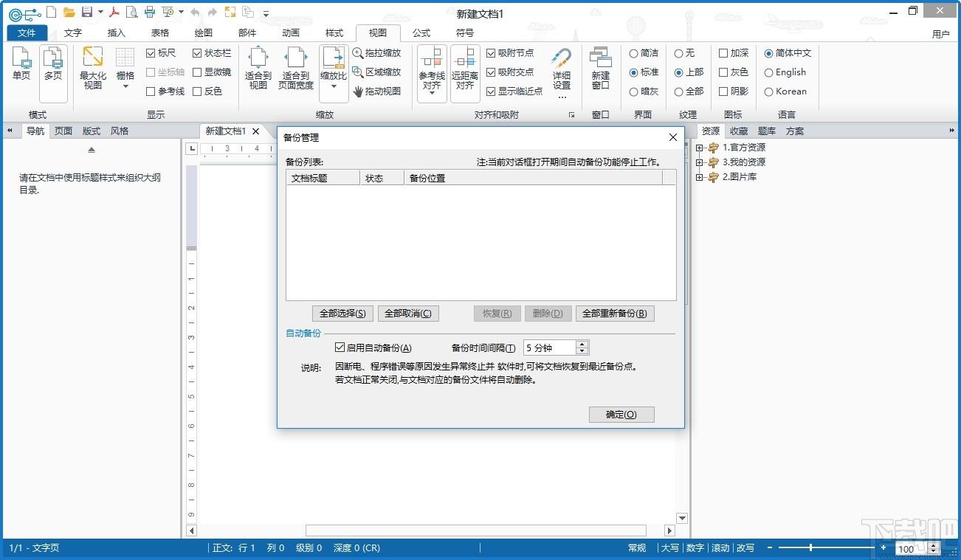Switch to the 题库 panel tab
Image resolution: width=961 pixels, height=560 pixels.
point(767,131)
